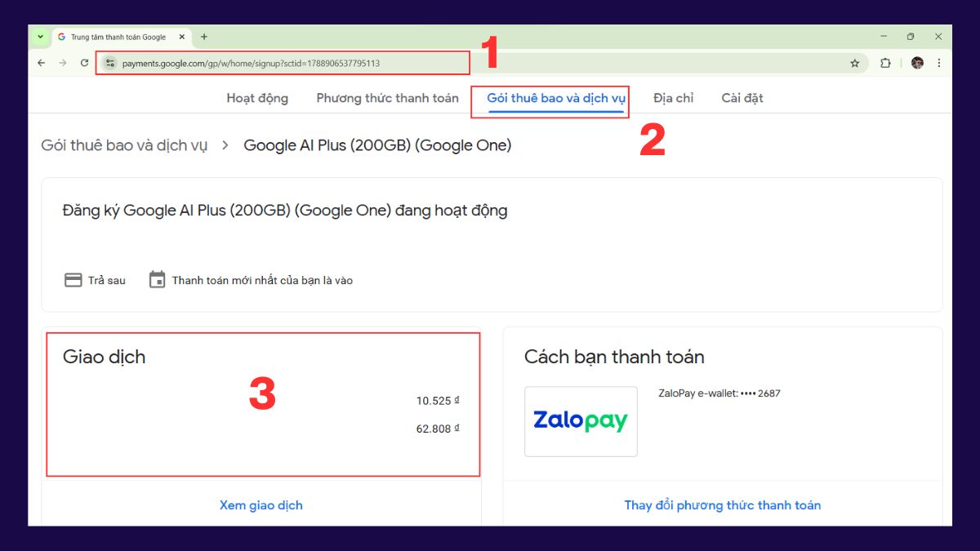Go back via Gói thuê bao và dịch vụ breadcrumb
The width and height of the screenshot is (980, 551).
[x=124, y=145]
